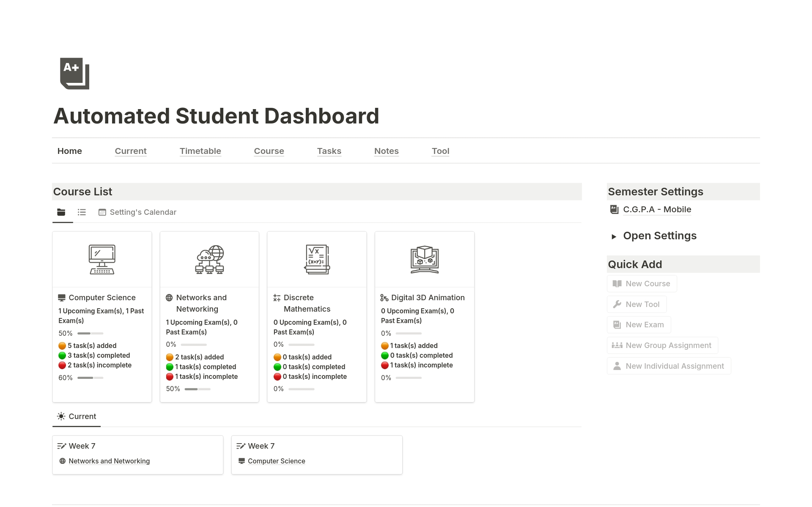Click the 60% progress bar on Computer Science

pyautogui.click(x=90, y=378)
